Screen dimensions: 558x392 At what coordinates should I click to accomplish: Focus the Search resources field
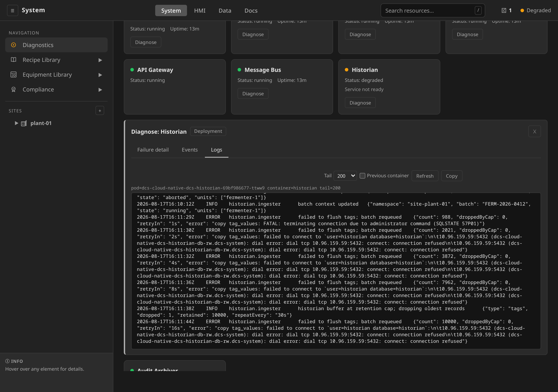[x=433, y=10]
